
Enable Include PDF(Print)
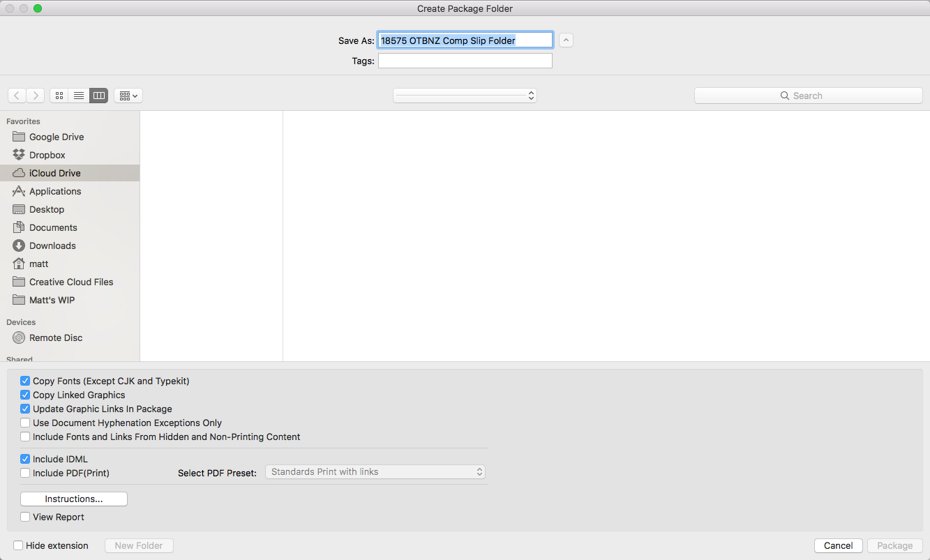pyautogui.click(x=25, y=473)
